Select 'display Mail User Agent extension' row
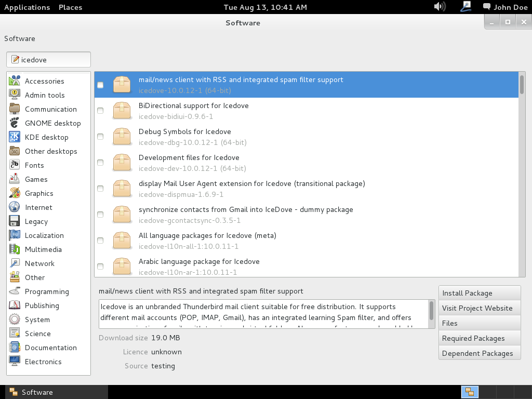 [307, 189]
